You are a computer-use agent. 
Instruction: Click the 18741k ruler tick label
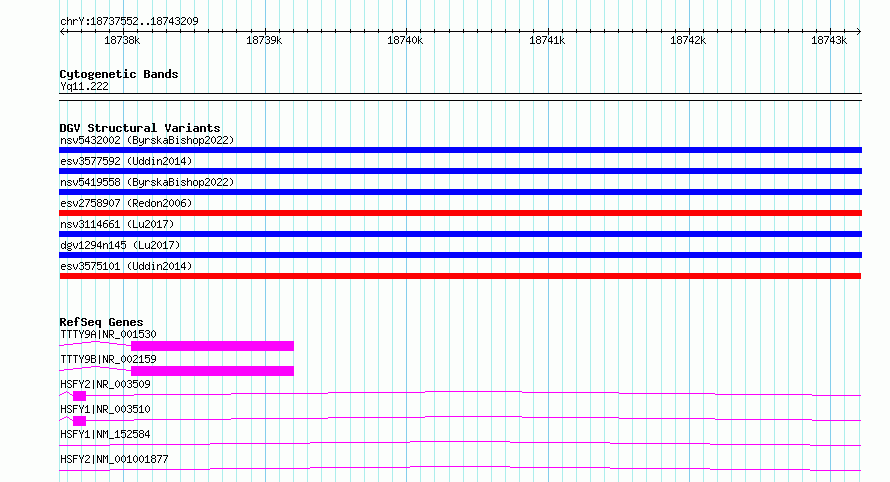[547, 40]
